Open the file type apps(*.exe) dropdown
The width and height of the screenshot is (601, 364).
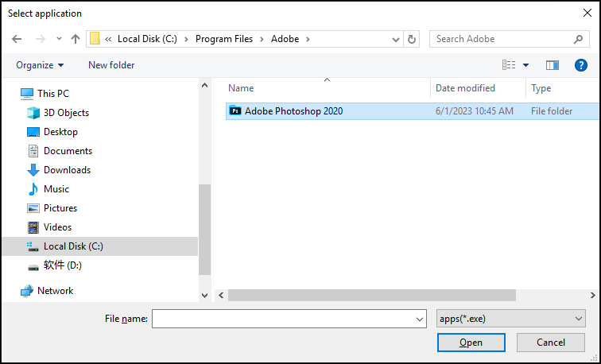click(x=511, y=319)
